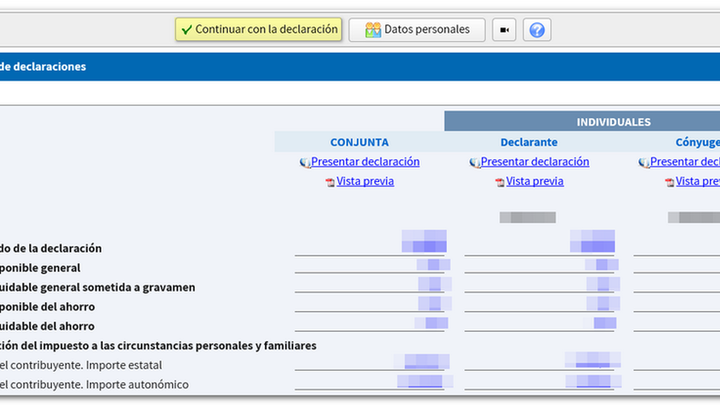Click the INDIVIDUALES header band
This screenshot has width=720, height=405.
(x=582, y=122)
